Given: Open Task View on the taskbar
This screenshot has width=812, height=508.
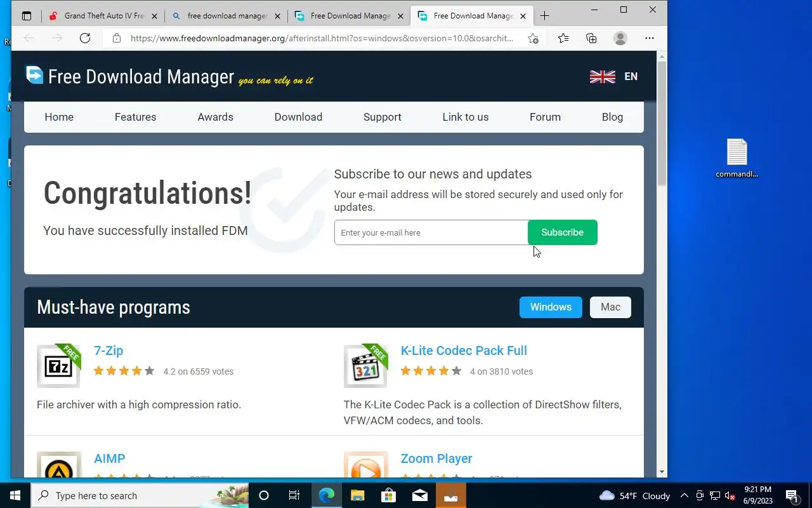Looking at the screenshot, I should (294, 495).
